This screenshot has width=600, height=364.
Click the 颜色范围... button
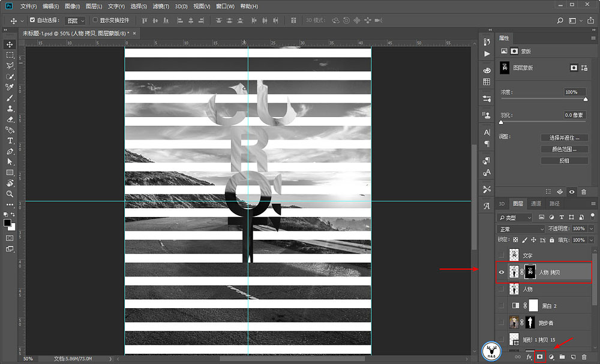565,149
